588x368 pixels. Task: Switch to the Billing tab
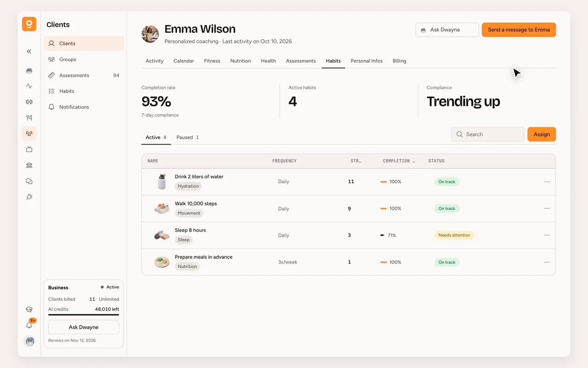pos(399,61)
